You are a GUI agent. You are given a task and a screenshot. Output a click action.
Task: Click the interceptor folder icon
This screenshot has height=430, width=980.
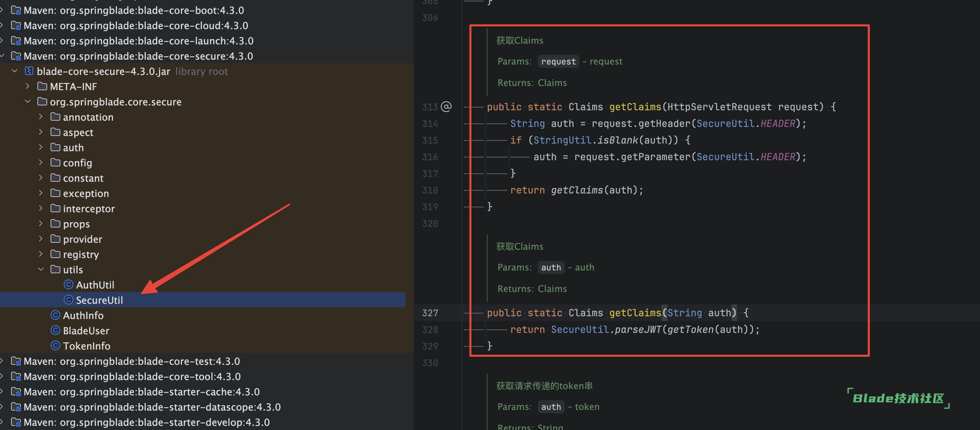pos(55,208)
